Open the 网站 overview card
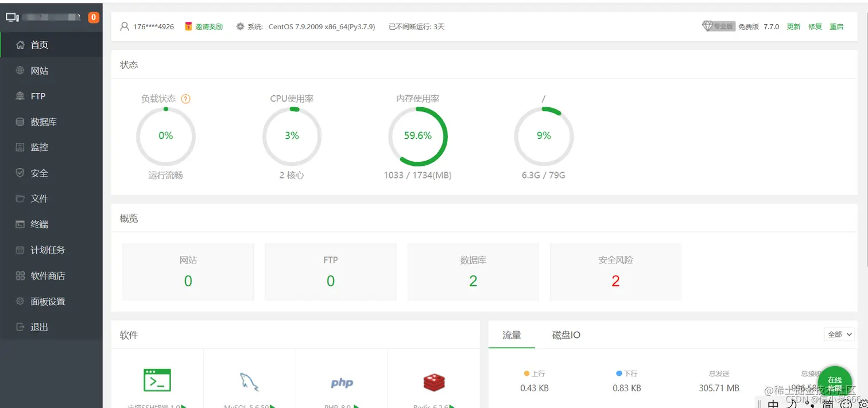 pos(188,272)
